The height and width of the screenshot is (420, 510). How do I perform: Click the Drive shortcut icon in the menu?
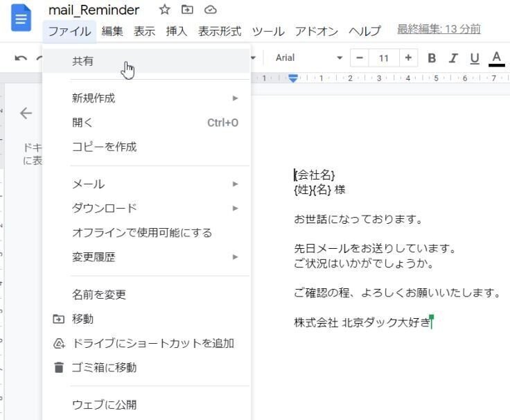tap(59, 344)
